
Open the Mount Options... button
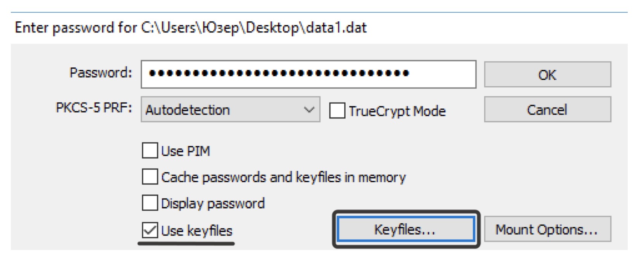click(547, 230)
